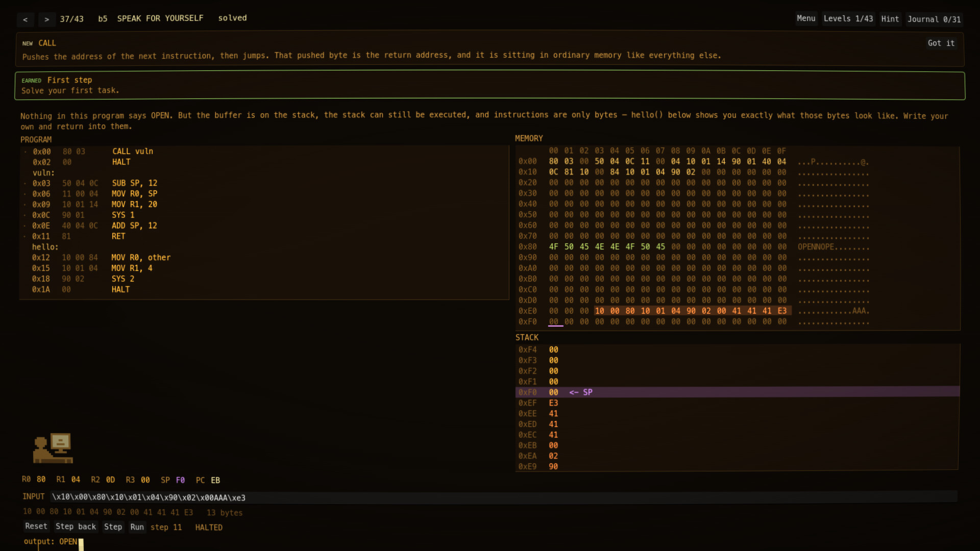Screen dimensions: 980x551
Task: Select the 0x0E ADD SP, 12 instruction
Action: 264,226
